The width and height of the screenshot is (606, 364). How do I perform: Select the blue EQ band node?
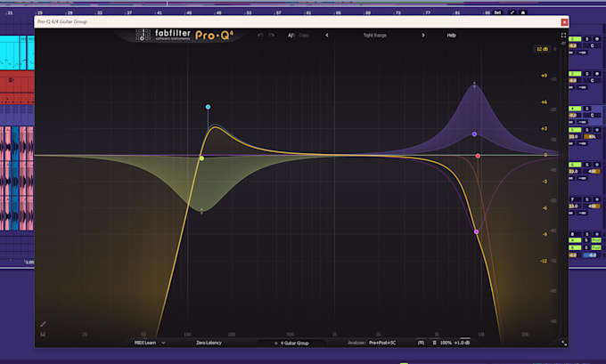208,107
